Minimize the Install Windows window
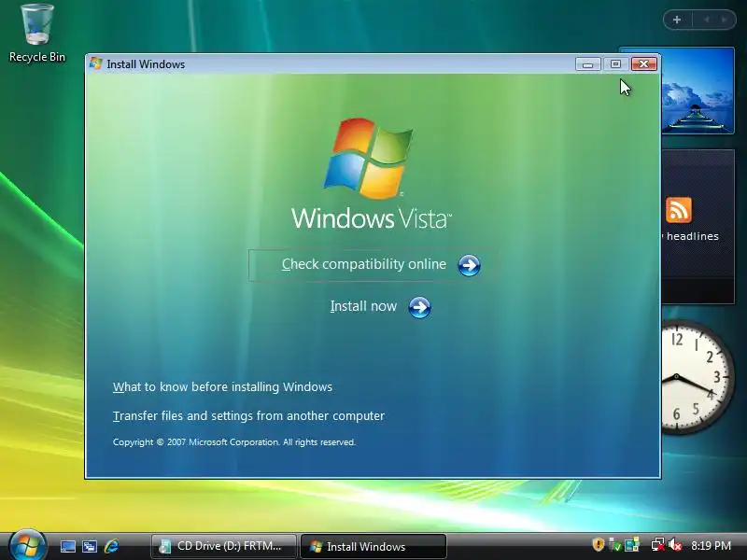This screenshot has height=560, width=747. point(587,63)
